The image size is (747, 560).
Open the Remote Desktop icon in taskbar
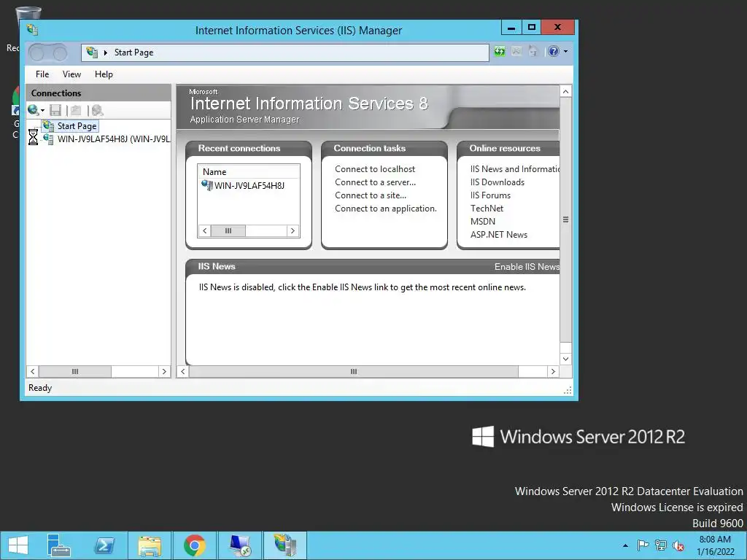(239, 545)
